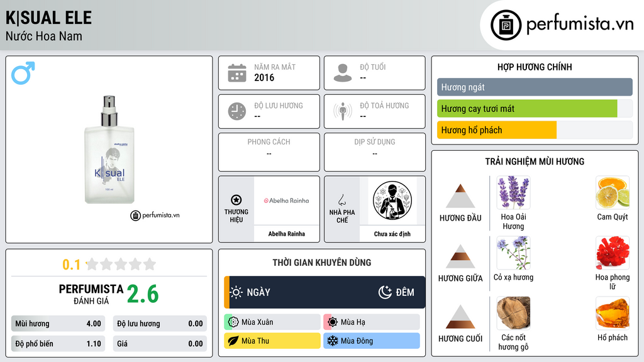Click the Dịp sử dụng info box
Image resolution: width=644 pixels, height=362 pixels.
pyautogui.click(x=375, y=152)
